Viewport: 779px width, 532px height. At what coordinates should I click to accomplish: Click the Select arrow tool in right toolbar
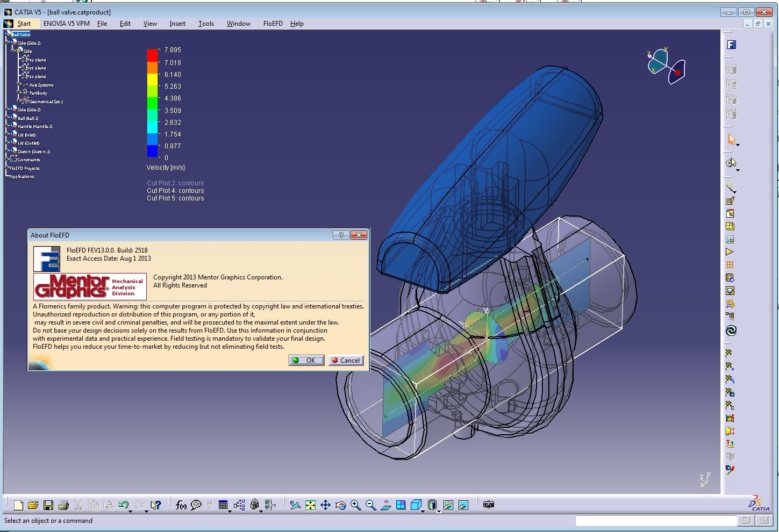[732, 140]
